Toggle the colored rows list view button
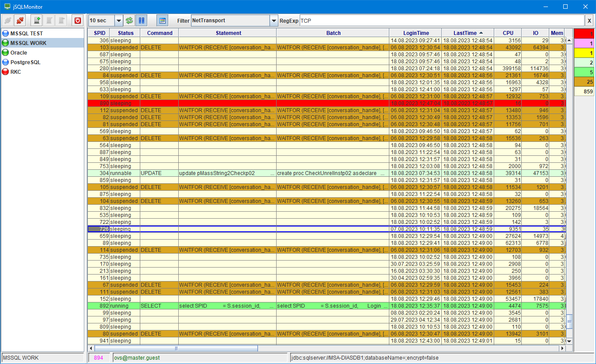This screenshot has height=364, width=596. (x=162, y=21)
